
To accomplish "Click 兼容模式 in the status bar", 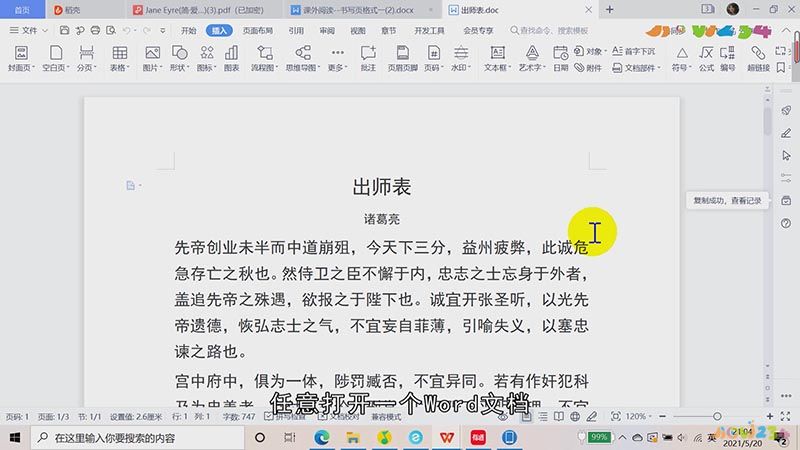I will 386,417.
